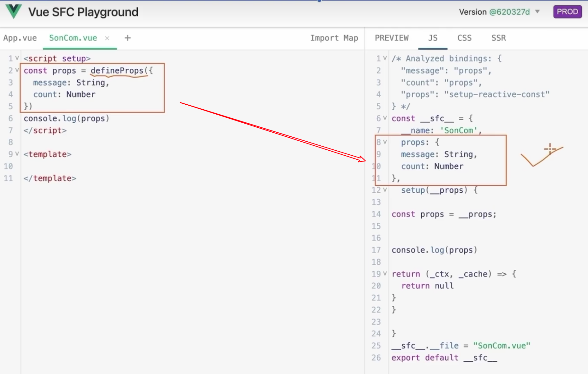
Task: Toggle the PROD mode button
Action: 567,12
